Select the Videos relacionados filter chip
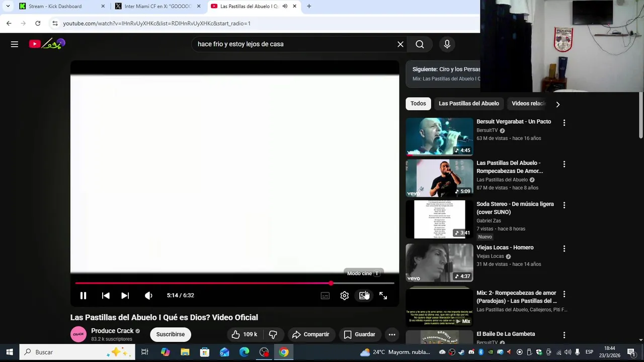The image size is (644, 362). 528,104
